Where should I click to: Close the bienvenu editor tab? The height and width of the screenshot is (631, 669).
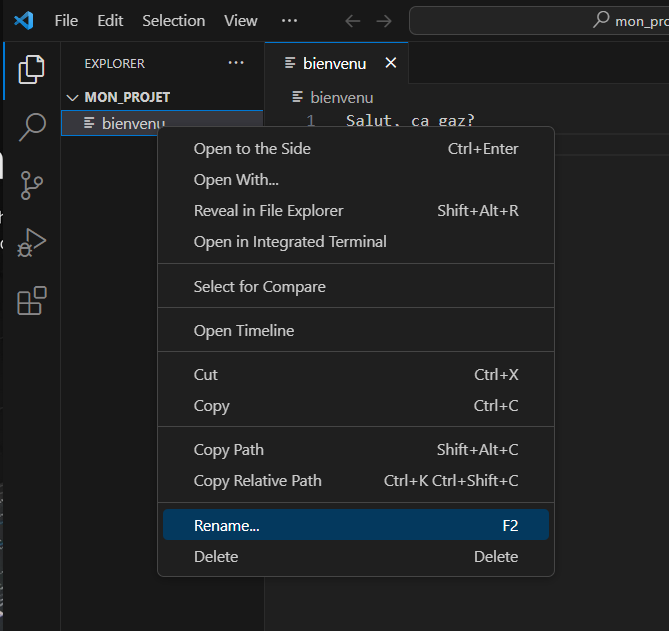point(391,63)
